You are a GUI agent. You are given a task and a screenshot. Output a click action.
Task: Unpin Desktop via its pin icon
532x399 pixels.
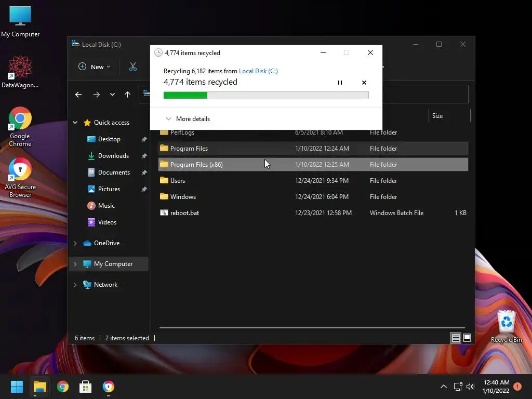tap(144, 139)
